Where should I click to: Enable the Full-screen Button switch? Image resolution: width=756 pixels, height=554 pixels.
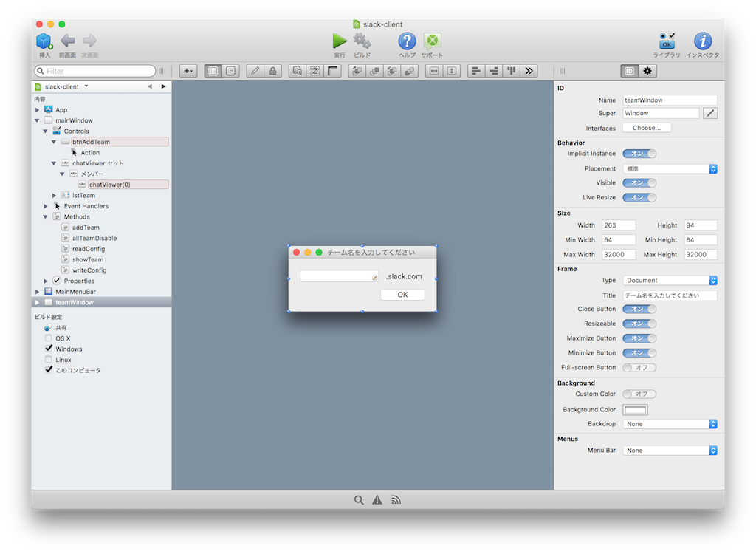coord(639,368)
